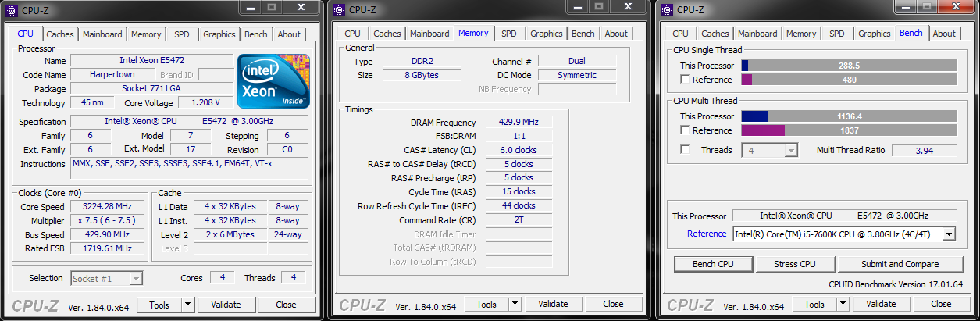The image size is (980, 321).
Task: Click Submit and Compare button
Action: point(900,264)
